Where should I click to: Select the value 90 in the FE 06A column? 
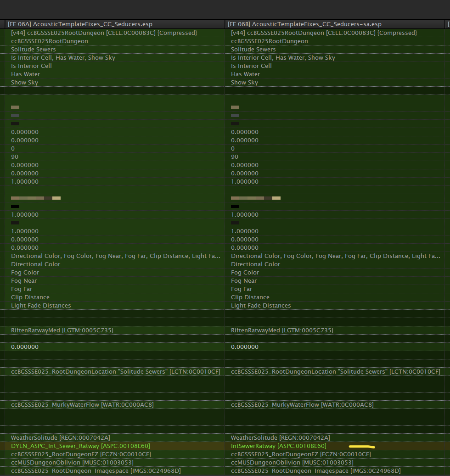(15, 157)
